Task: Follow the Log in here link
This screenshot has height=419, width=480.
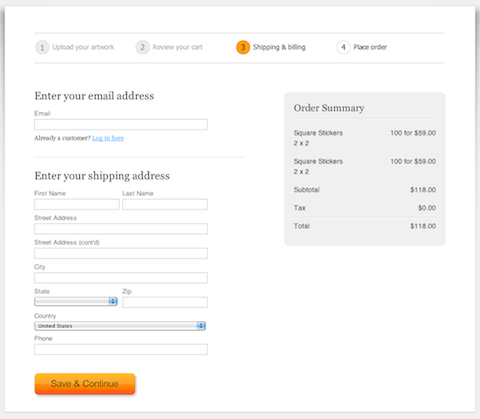Action: point(108,138)
